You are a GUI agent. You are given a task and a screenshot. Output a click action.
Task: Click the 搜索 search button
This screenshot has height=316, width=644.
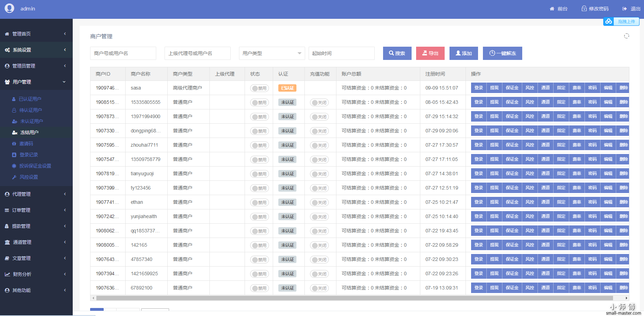(x=397, y=53)
